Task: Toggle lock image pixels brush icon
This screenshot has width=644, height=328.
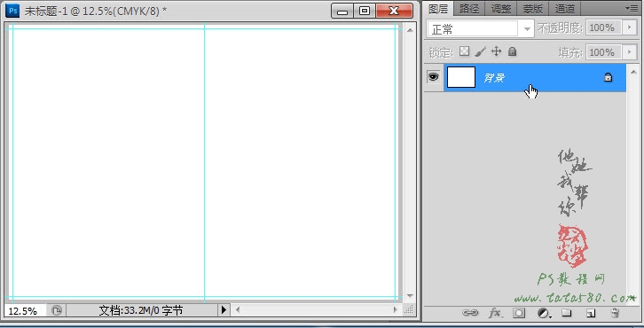Action: point(480,51)
